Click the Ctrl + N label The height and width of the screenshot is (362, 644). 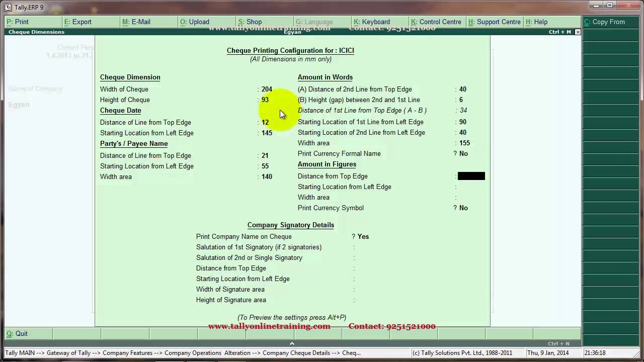(x=559, y=343)
